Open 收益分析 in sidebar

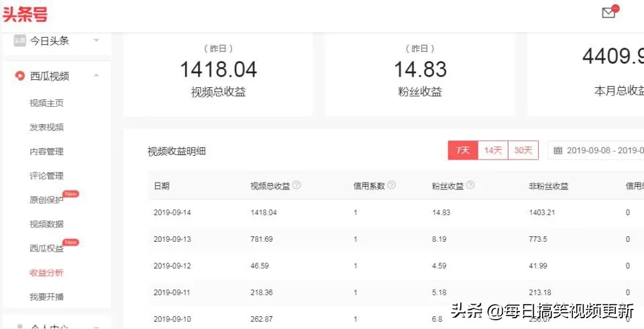pyautogui.click(x=46, y=272)
